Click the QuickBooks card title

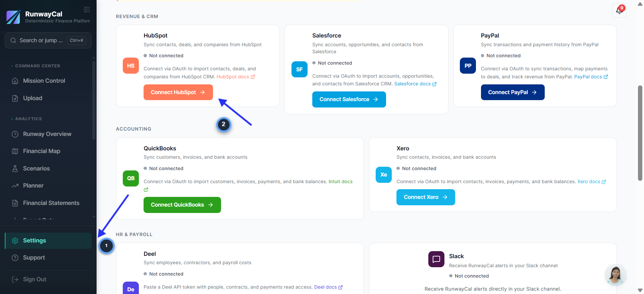[x=160, y=148]
